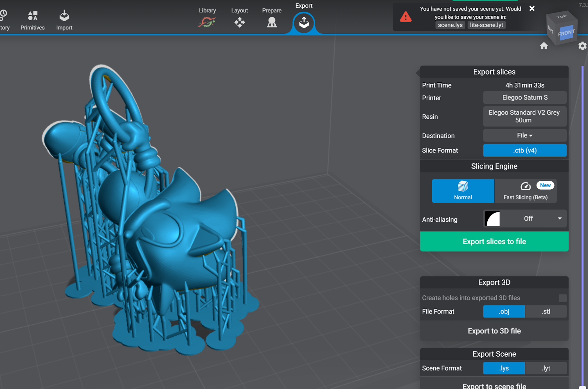The width and height of the screenshot is (588, 389).
Task: Click the LEFT face of view cube
Action: point(551,30)
